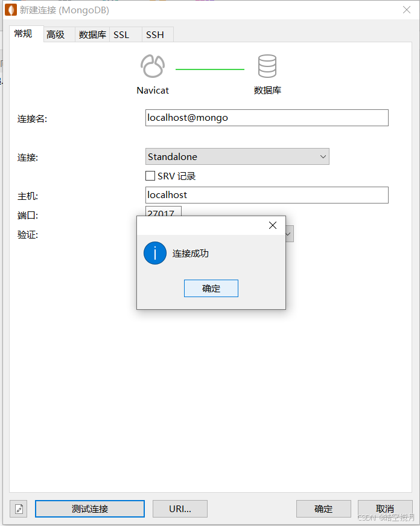The height and width of the screenshot is (526, 420).
Task: Click the 连接名: label
Action: (32, 119)
